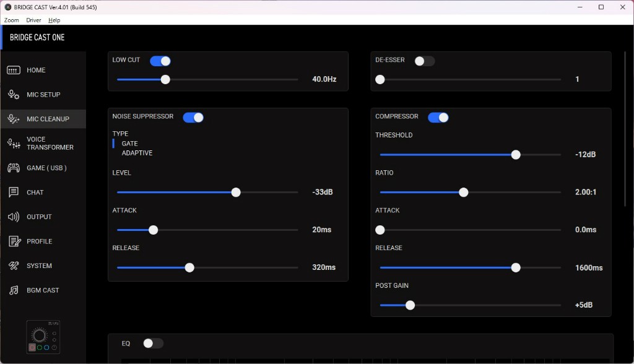Click the -12dB threshold value

(585, 155)
